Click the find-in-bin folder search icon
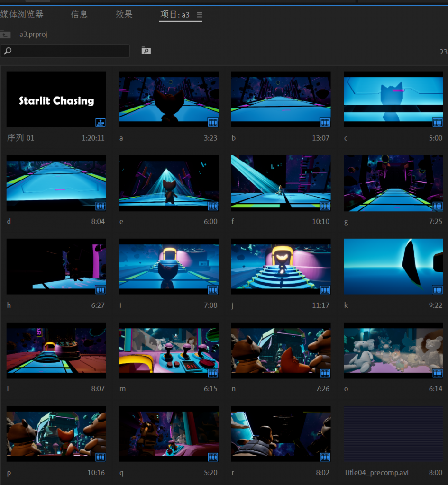448x485 pixels. click(x=146, y=50)
